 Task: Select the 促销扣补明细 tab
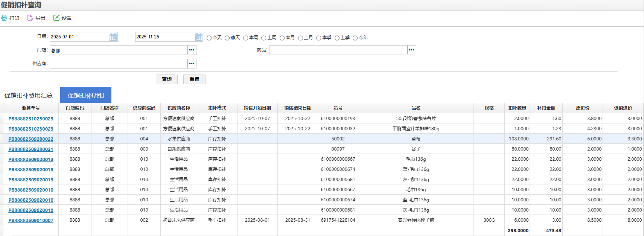(x=86, y=96)
